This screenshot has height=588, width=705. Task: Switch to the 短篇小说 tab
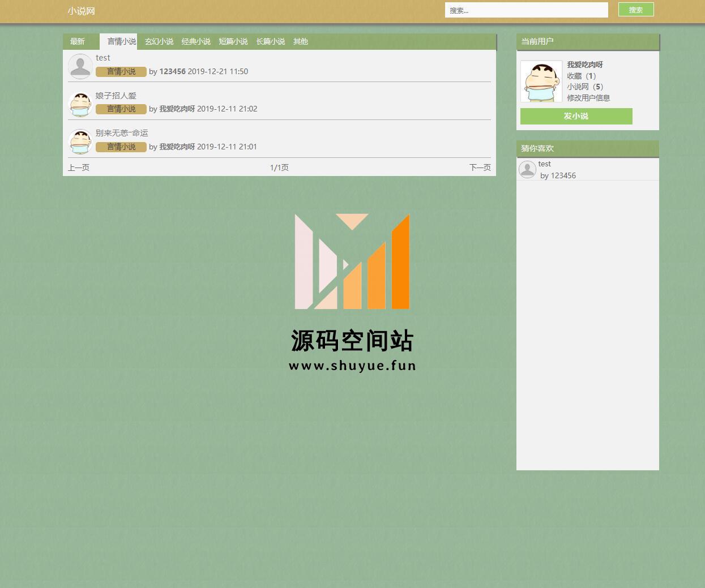click(x=233, y=41)
